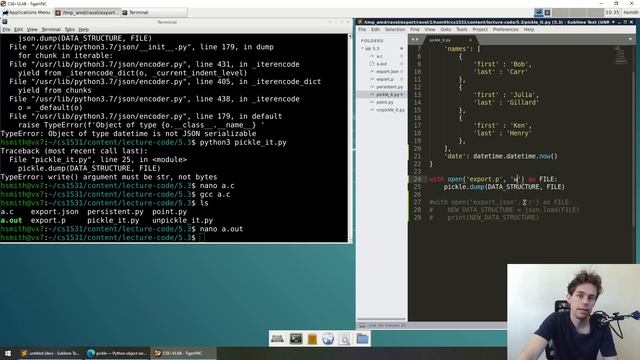Click the clock showing 10:35 in the top panel
This screenshot has width=640, height=360.
(612, 13)
